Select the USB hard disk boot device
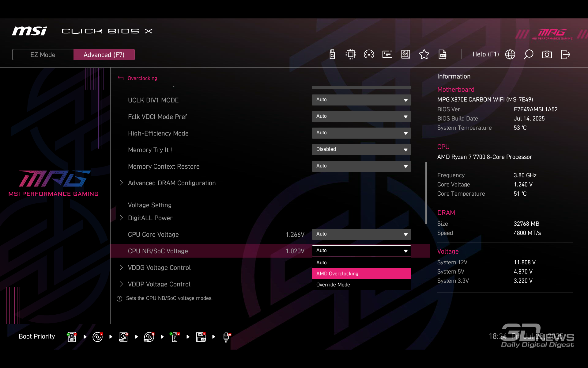Image resolution: width=588 pixels, height=368 pixels. (x=123, y=337)
